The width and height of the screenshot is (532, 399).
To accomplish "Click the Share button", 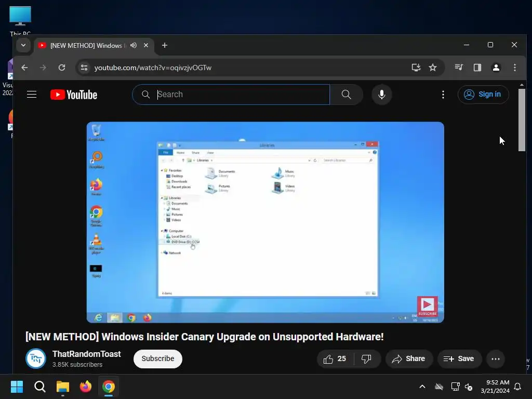I will point(409,358).
